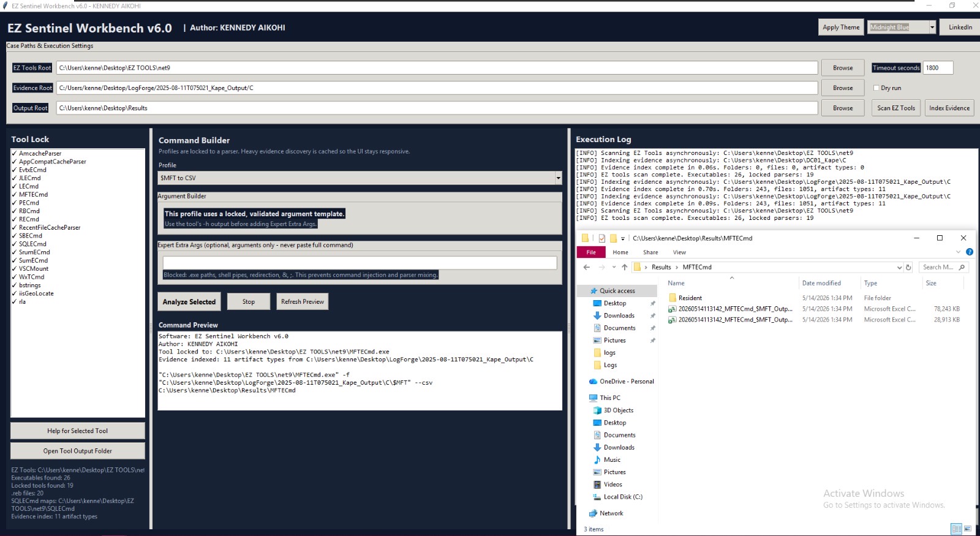
Task: Open File Explorer help question mark icon
Action: pyautogui.click(x=970, y=252)
